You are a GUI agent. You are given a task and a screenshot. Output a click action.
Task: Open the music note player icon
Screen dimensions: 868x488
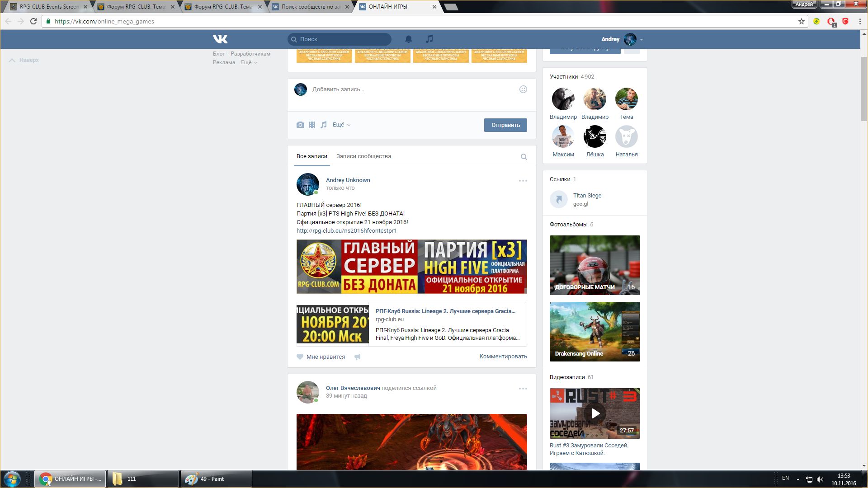pyautogui.click(x=429, y=39)
